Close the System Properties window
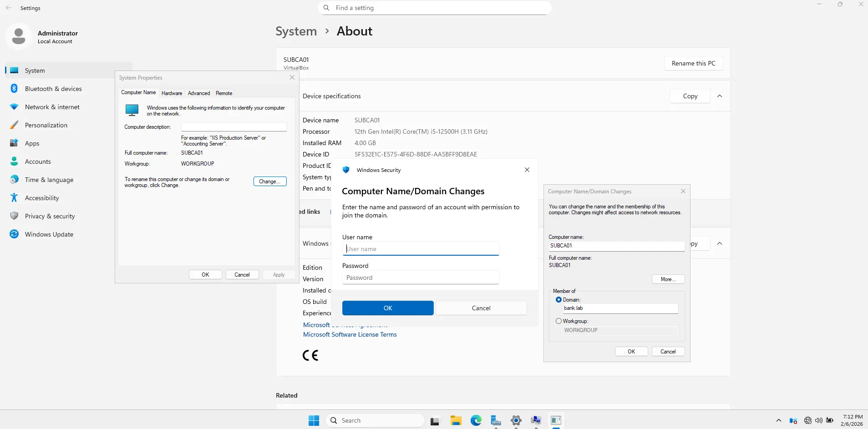 (292, 78)
